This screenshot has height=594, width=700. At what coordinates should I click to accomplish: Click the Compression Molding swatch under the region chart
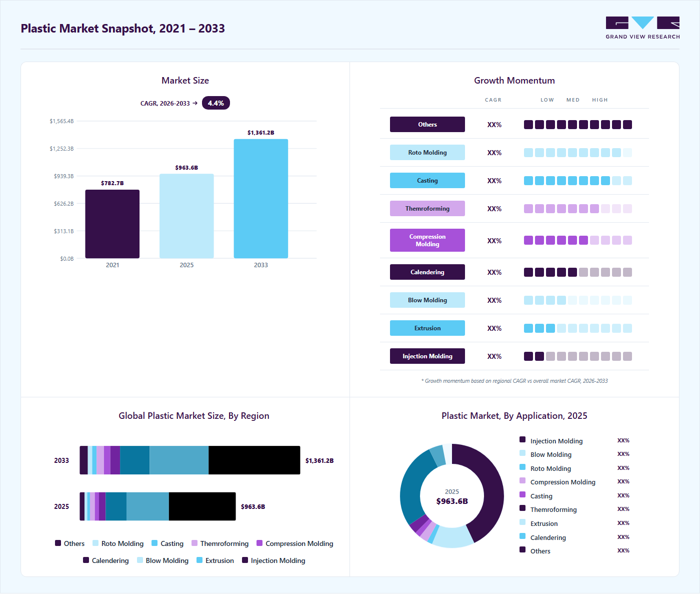(x=259, y=543)
